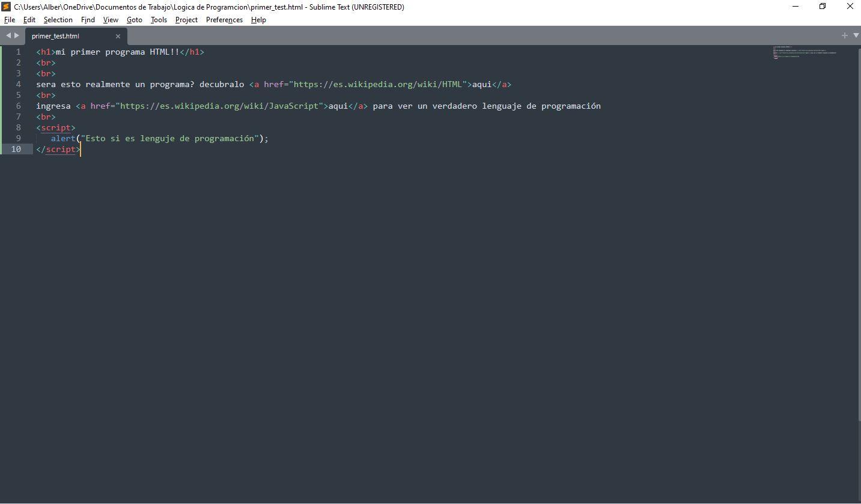The image size is (861, 504).
Task: Click 'verdadero lenguaje de programación' text
Action: pos(516,106)
